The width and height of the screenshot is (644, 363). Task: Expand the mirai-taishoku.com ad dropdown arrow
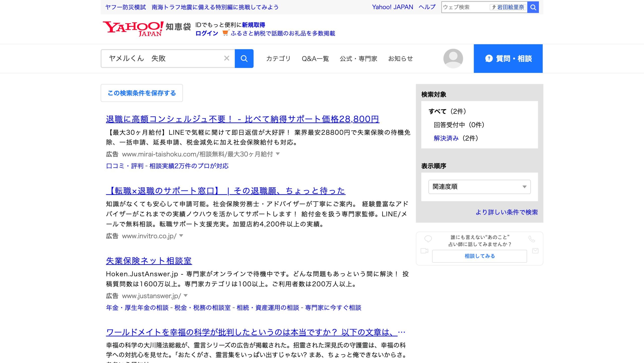tap(278, 154)
